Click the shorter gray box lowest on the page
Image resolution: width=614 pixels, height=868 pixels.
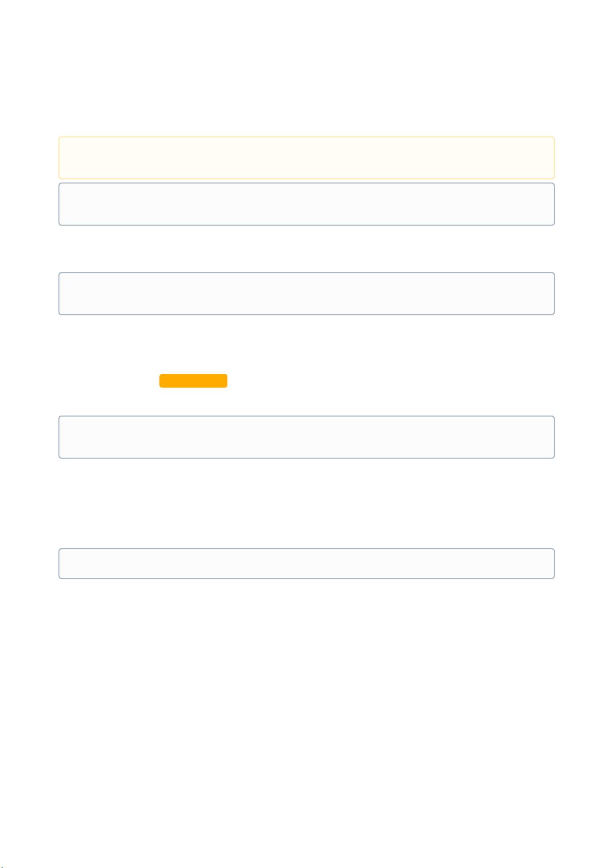coord(306,564)
